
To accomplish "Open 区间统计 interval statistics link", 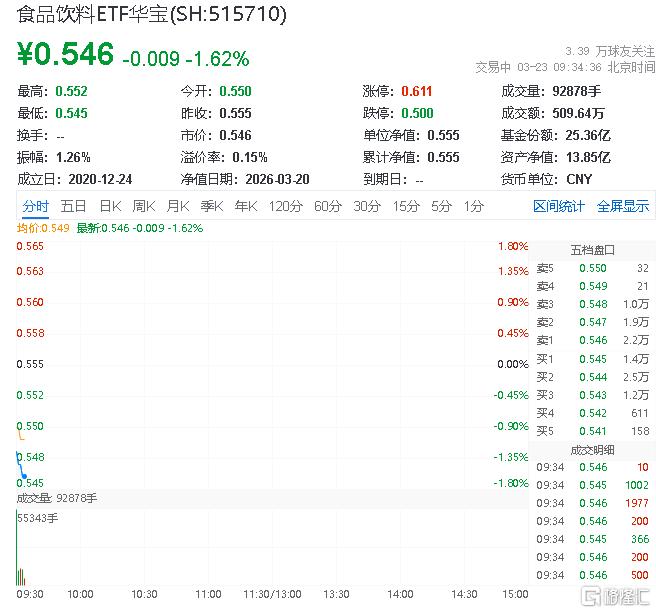I will point(559,206).
